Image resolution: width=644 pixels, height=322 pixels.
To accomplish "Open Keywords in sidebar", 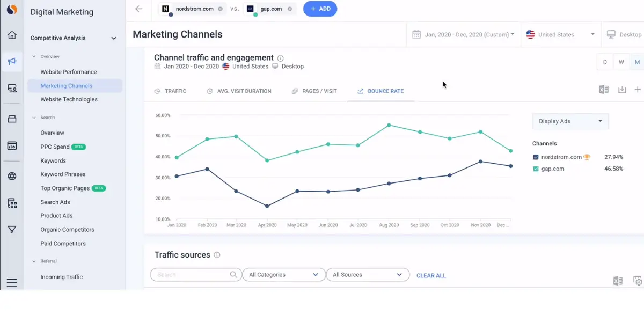I will pyautogui.click(x=53, y=161).
